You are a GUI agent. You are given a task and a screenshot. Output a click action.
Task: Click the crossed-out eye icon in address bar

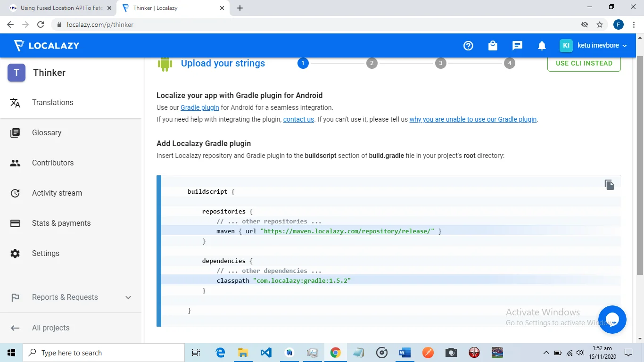pos(585,25)
